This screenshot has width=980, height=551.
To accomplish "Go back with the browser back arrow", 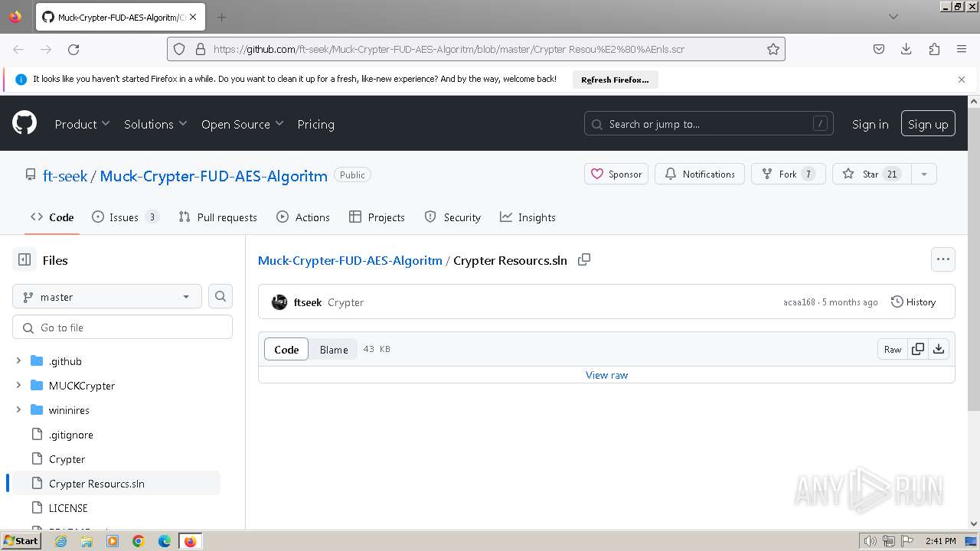I will [x=18, y=49].
